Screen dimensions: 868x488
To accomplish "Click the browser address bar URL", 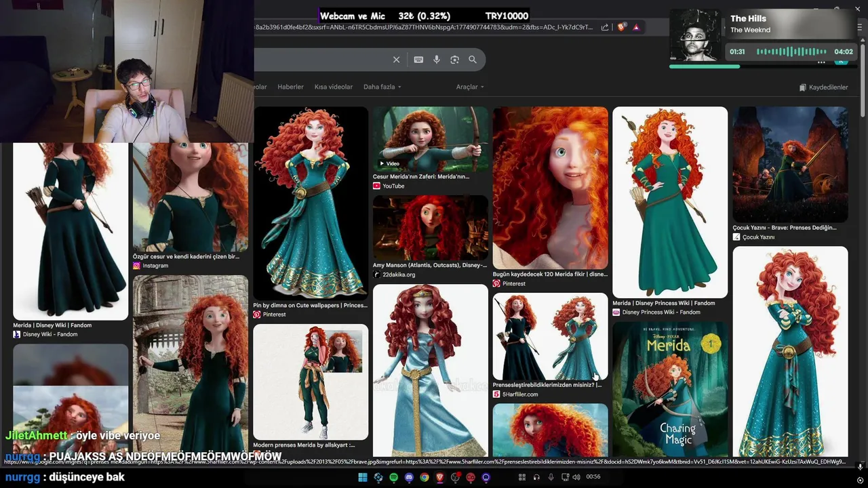I will pos(424,27).
